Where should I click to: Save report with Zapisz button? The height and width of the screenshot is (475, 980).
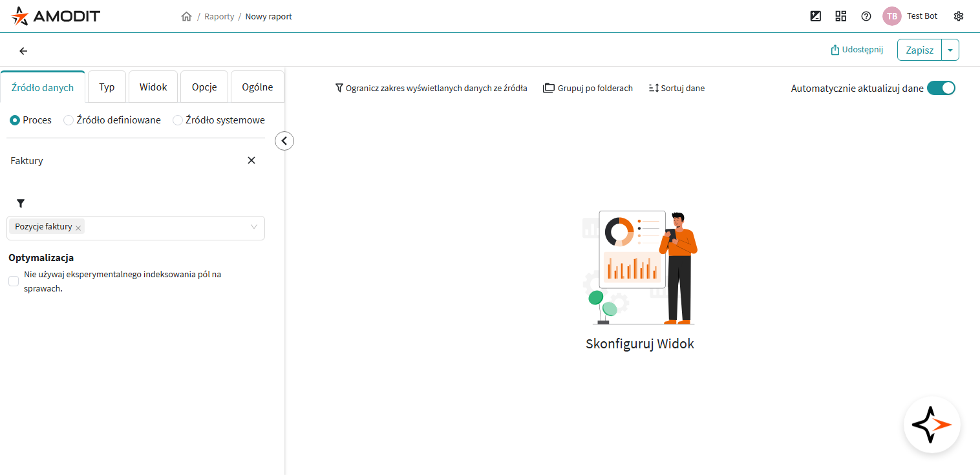tap(919, 50)
